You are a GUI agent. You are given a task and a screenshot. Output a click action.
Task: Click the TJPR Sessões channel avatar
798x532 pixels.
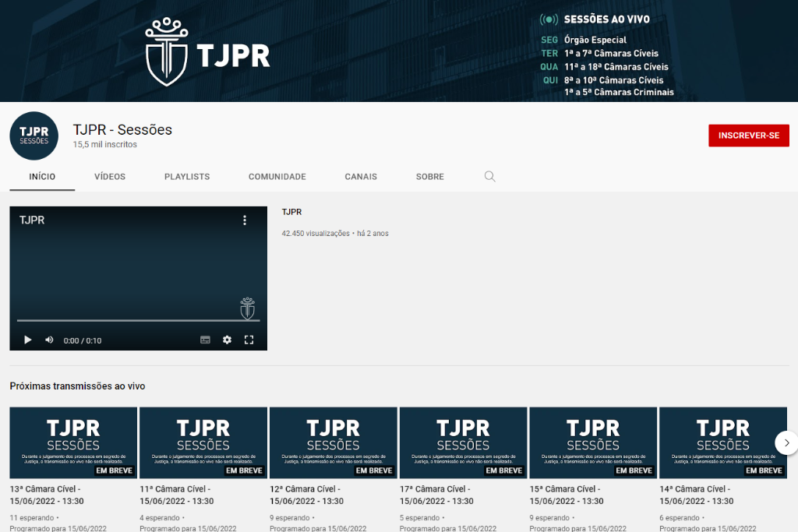(x=34, y=136)
